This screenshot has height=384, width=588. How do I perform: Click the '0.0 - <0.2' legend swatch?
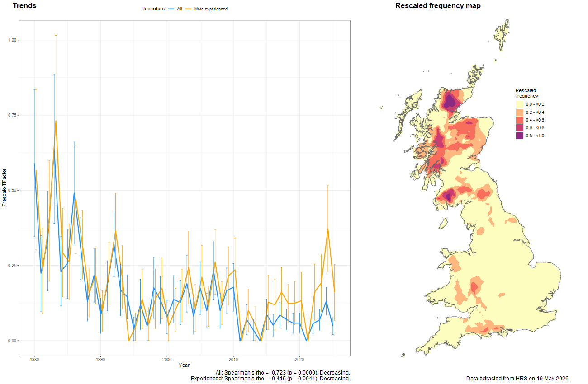tap(520, 104)
